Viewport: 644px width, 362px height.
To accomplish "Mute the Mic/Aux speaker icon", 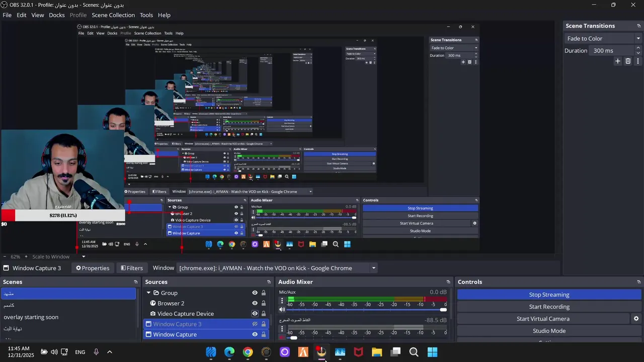I will (x=282, y=310).
